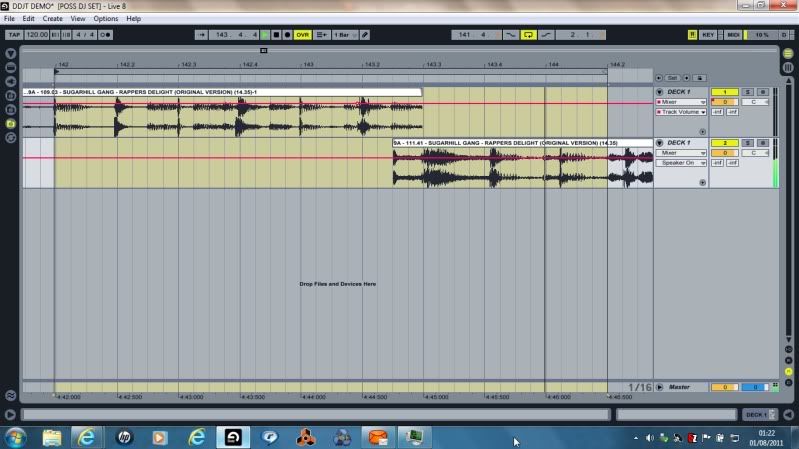The width and height of the screenshot is (799, 449).
Task: Toggle the metronome
Action: [x=104, y=34]
